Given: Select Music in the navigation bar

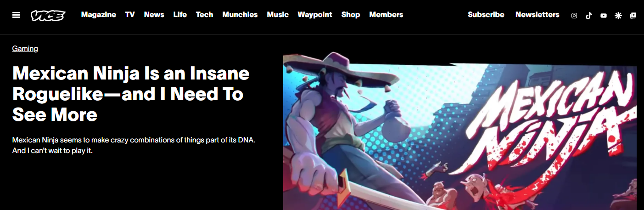Looking at the screenshot, I should tap(278, 15).
